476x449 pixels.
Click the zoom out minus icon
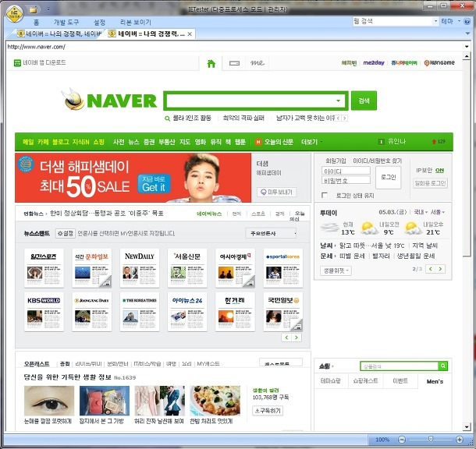401,440
